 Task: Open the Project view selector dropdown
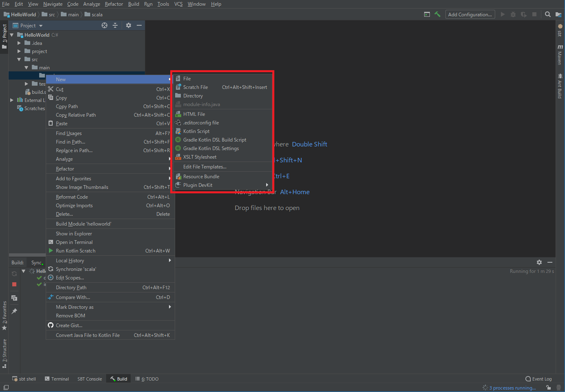(x=28, y=25)
